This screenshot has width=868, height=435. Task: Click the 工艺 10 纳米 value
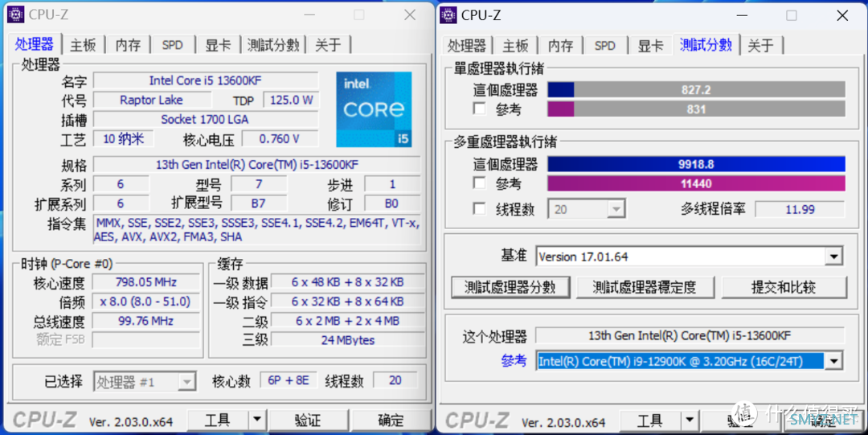pos(123,138)
